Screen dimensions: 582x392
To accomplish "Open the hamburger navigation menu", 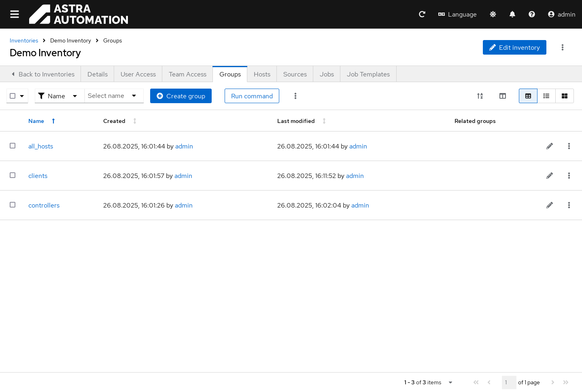I will pos(15,14).
